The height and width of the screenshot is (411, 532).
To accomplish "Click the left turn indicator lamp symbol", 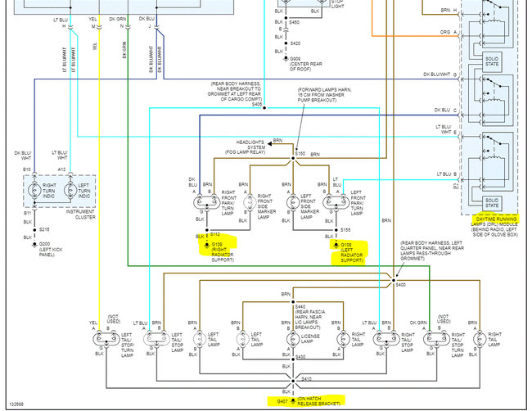I will pyautogui.click(x=70, y=190).
